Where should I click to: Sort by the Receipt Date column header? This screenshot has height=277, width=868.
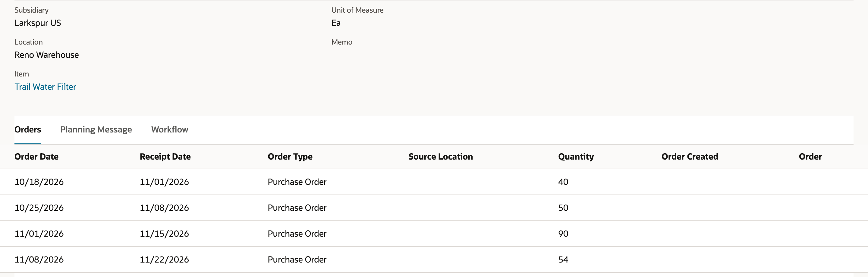point(165,157)
